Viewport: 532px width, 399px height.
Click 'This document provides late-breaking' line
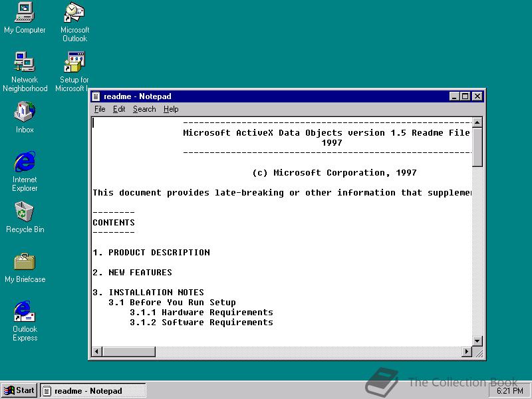click(282, 193)
